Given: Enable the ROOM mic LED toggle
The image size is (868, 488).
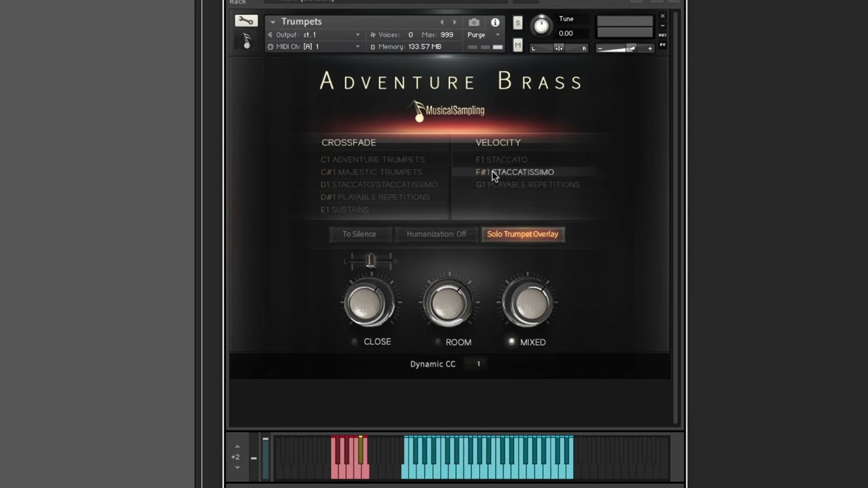Looking at the screenshot, I should click(437, 342).
